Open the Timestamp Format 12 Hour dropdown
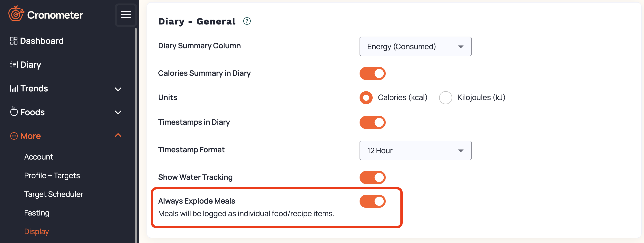 point(415,150)
